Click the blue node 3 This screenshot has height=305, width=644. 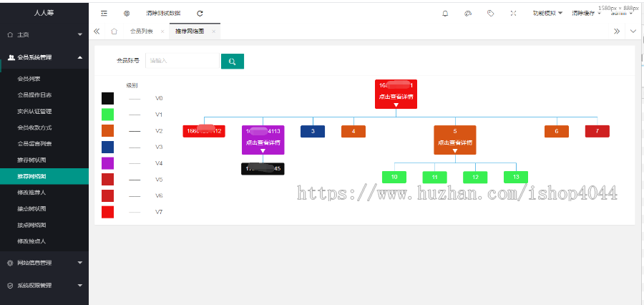click(x=313, y=131)
